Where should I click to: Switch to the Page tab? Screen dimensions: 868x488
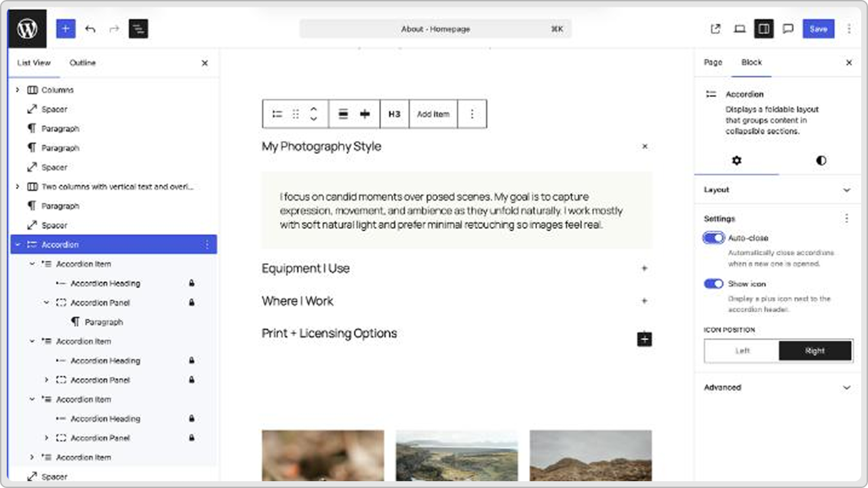click(x=713, y=62)
